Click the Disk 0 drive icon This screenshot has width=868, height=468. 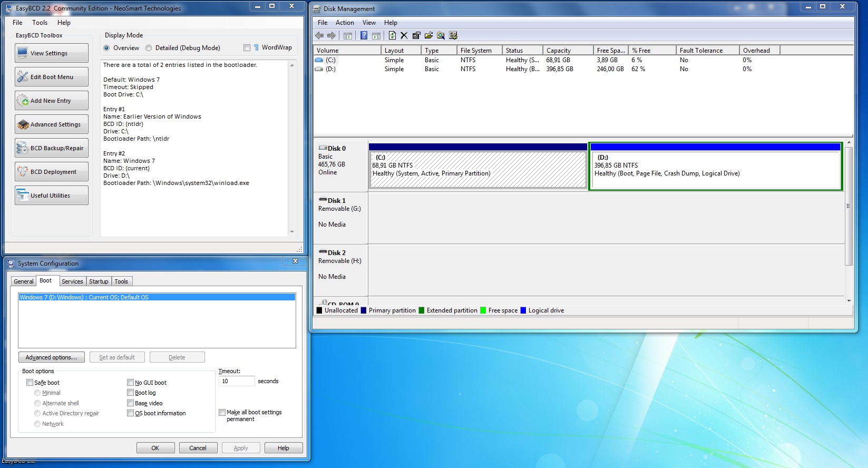click(323, 148)
